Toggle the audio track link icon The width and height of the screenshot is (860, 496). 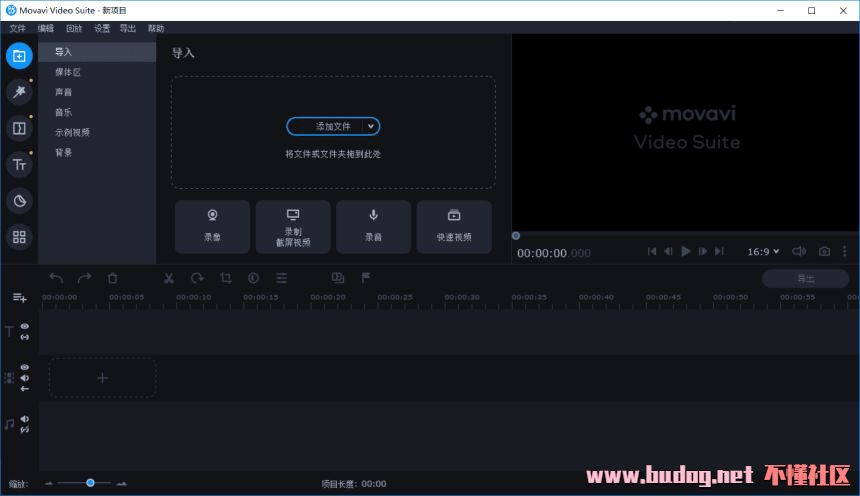click(25, 430)
